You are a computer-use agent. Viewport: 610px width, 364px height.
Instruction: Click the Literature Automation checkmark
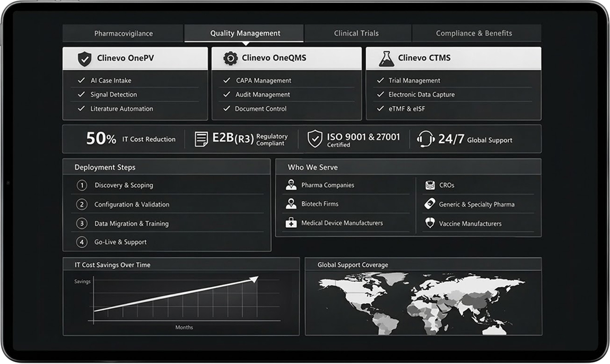(x=81, y=109)
